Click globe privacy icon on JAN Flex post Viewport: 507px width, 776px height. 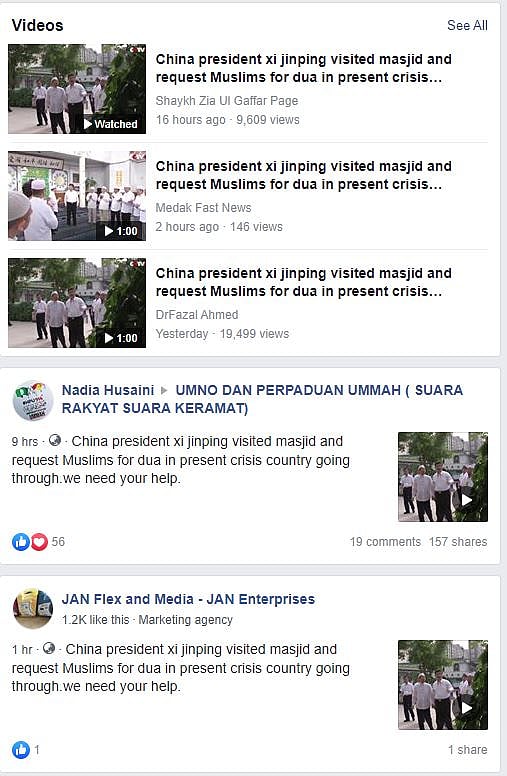[x=49, y=648]
